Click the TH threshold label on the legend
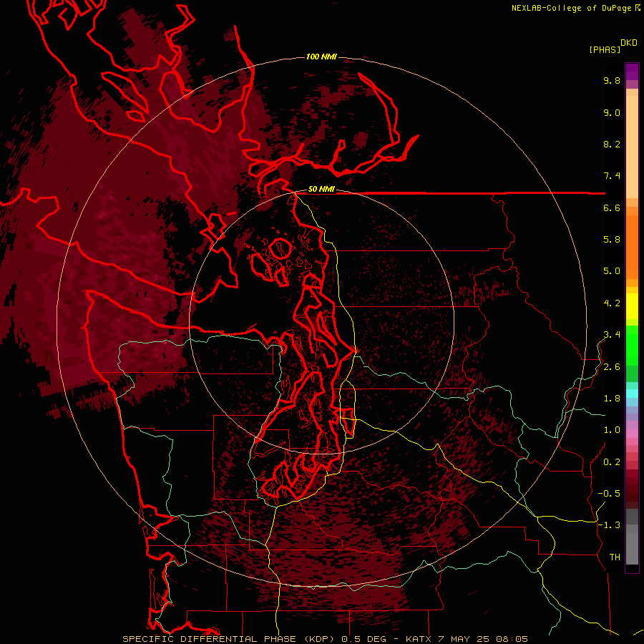 615,557
